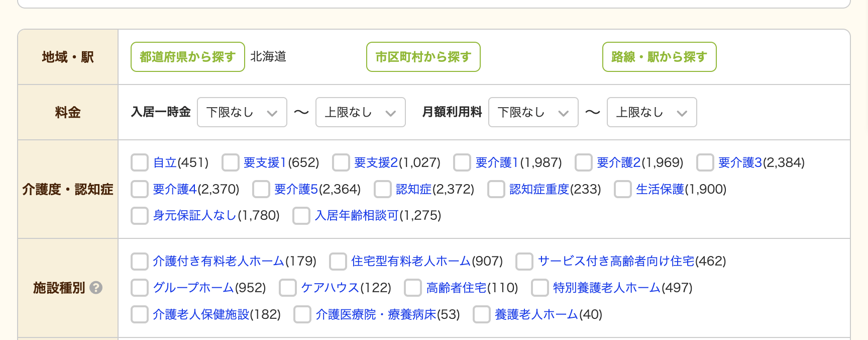Image resolution: width=868 pixels, height=340 pixels.
Task: Check the 要介護1 checkbox
Action: 462,162
